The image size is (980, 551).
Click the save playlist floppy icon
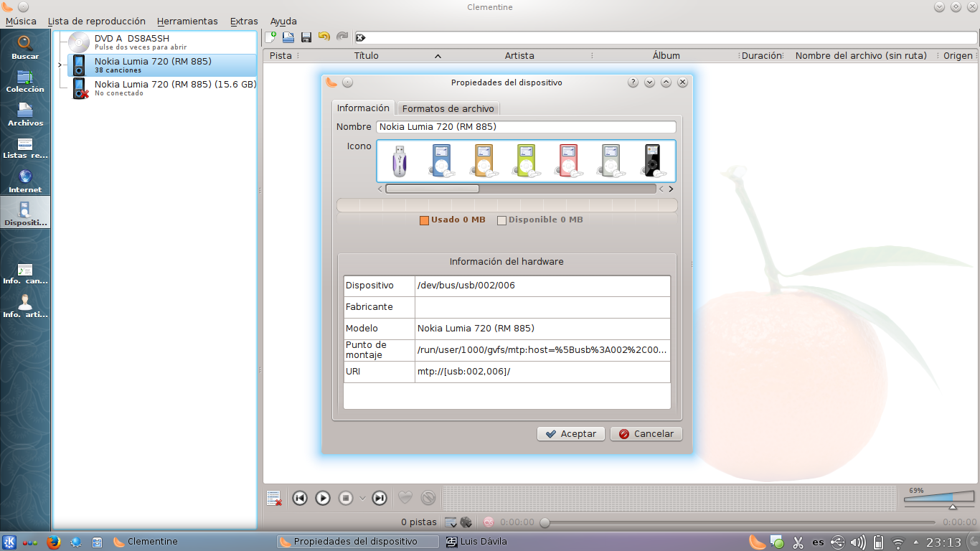click(x=306, y=37)
